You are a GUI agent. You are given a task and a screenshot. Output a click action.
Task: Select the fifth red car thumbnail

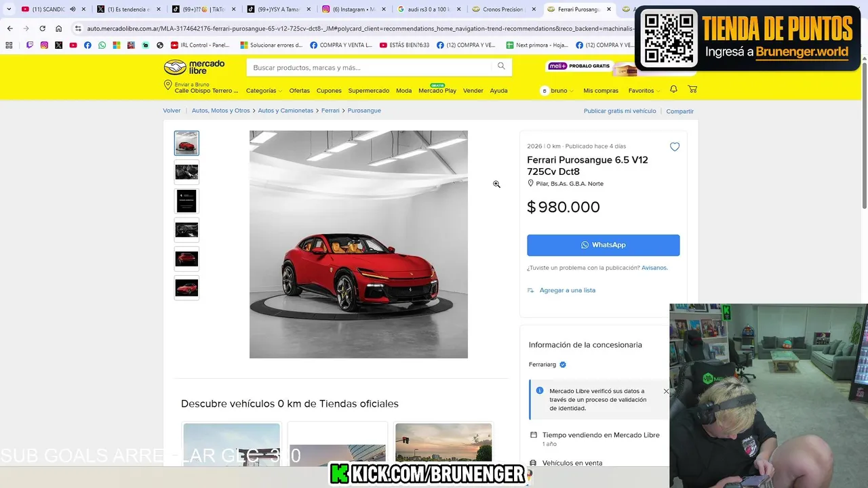pyautogui.click(x=186, y=259)
